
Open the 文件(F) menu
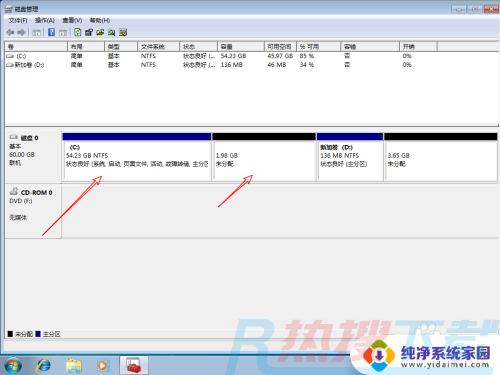coord(18,21)
